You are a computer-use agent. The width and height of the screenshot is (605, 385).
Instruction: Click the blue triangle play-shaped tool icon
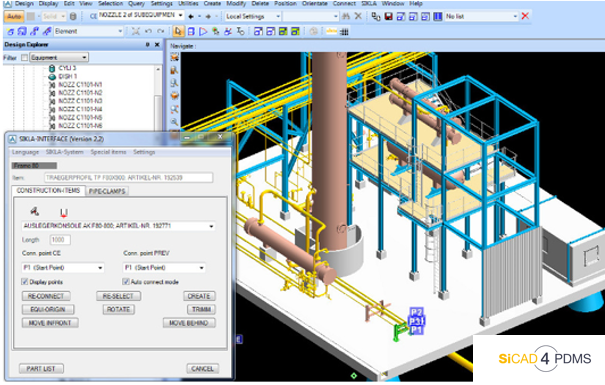[203, 32]
